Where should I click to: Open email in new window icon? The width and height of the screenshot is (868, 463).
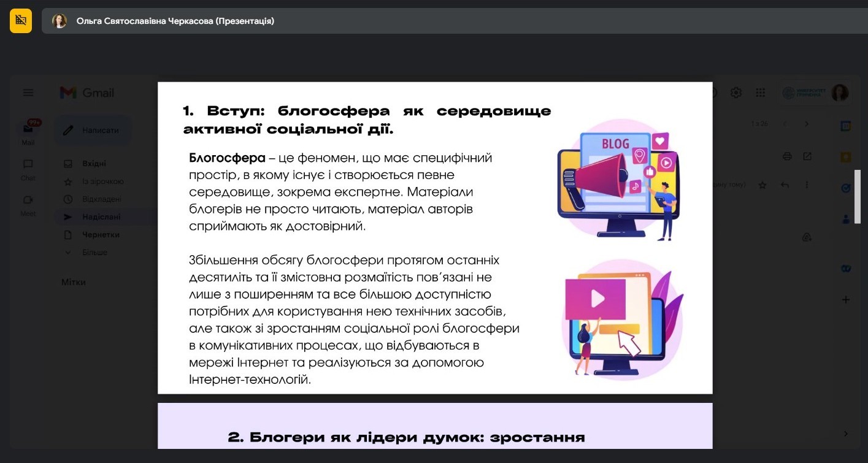pyautogui.click(x=807, y=156)
